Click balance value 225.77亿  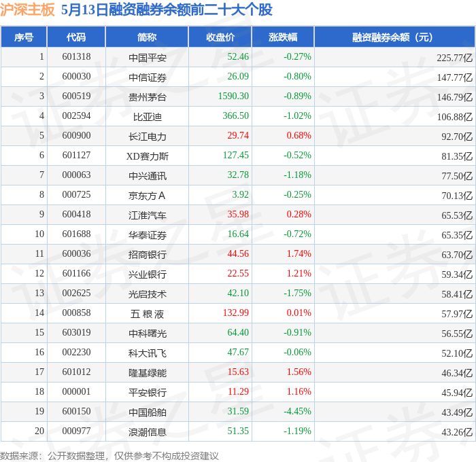tap(455, 58)
